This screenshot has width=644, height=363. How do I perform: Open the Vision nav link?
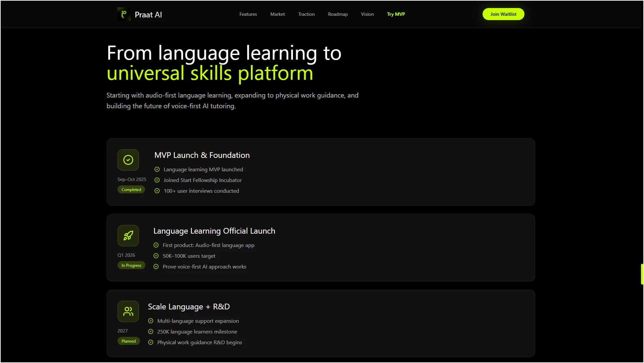[x=367, y=14]
